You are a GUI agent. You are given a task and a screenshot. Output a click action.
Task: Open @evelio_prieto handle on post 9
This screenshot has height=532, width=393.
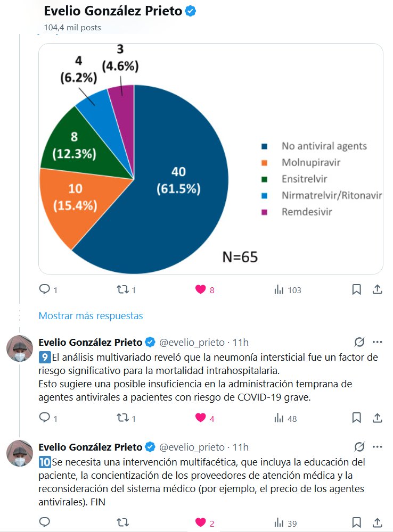(192, 342)
